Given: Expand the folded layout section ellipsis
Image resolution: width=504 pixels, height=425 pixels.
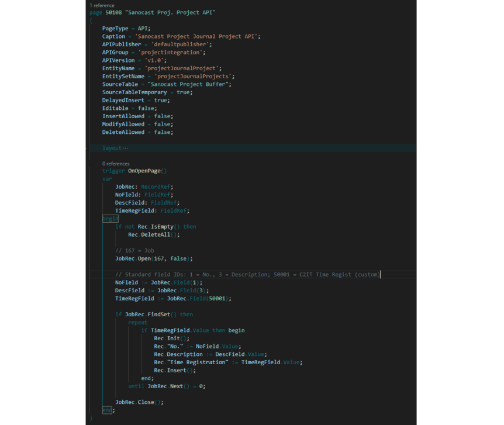Looking at the screenshot, I should coord(126,148).
